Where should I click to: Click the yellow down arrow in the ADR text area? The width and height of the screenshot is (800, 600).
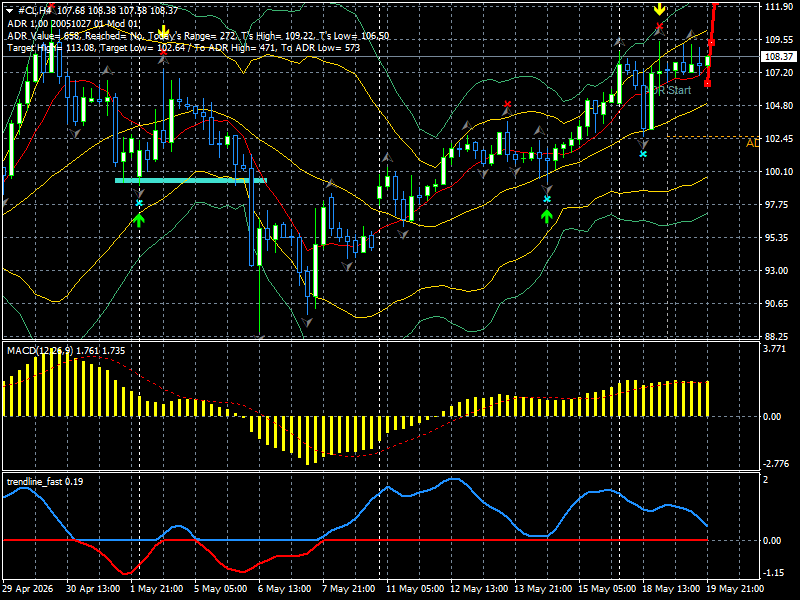[163, 33]
